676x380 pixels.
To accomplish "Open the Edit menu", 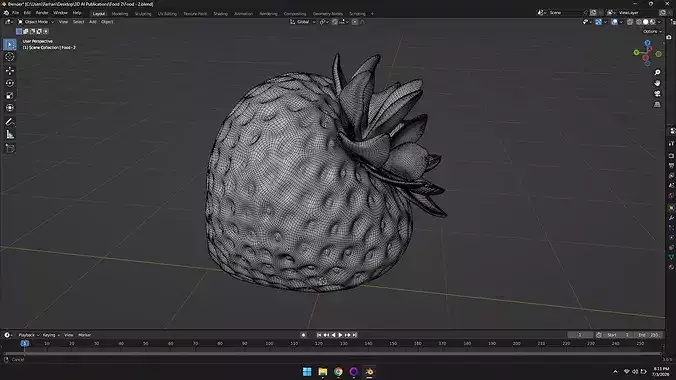I will point(27,13).
